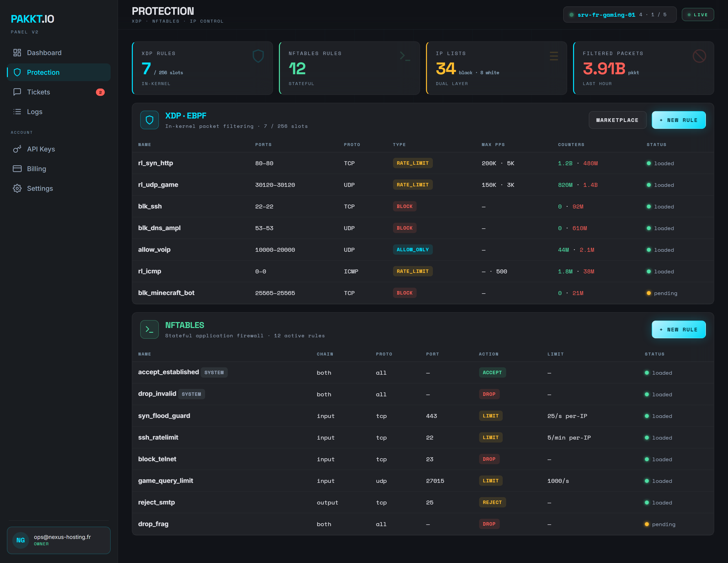Click the 27015 port value

point(435,481)
